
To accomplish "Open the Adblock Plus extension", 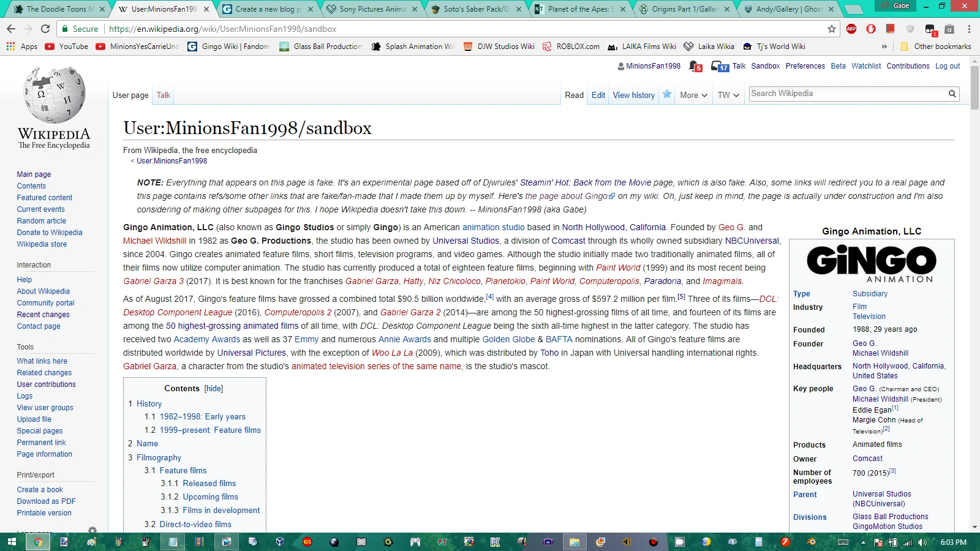I will click(851, 29).
